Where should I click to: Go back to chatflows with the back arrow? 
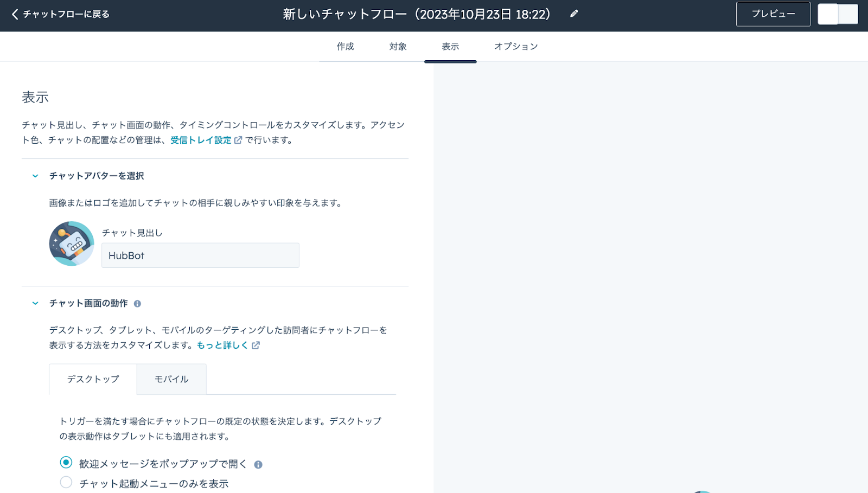click(15, 14)
